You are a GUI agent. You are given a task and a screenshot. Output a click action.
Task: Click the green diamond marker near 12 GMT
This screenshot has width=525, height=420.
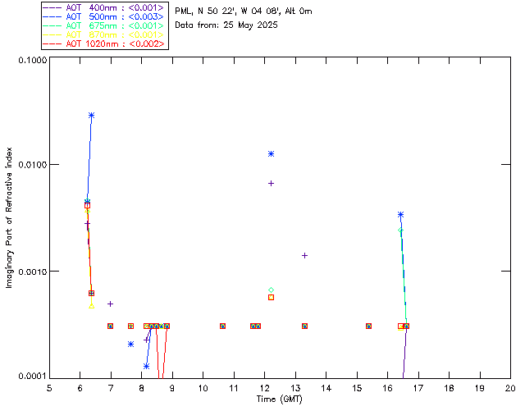272,290
